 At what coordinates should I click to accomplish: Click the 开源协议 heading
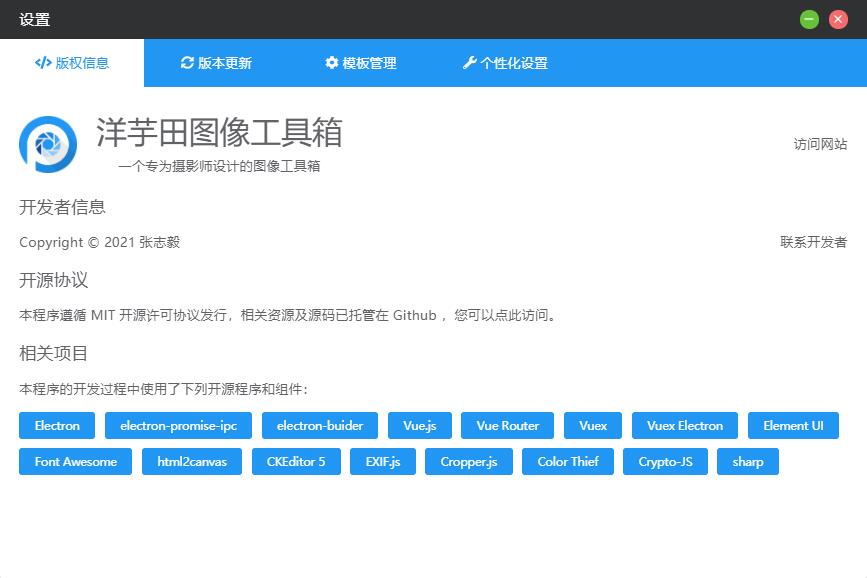[54, 280]
